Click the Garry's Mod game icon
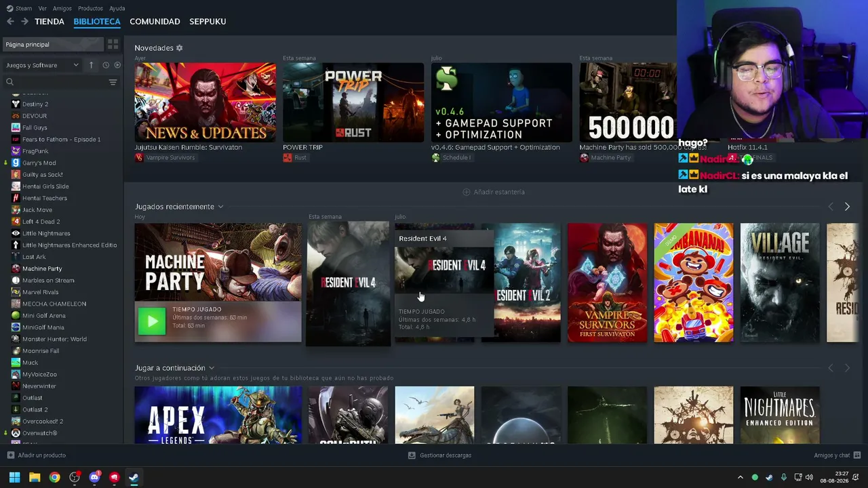Viewport: 868px width, 488px height. point(16,163)
